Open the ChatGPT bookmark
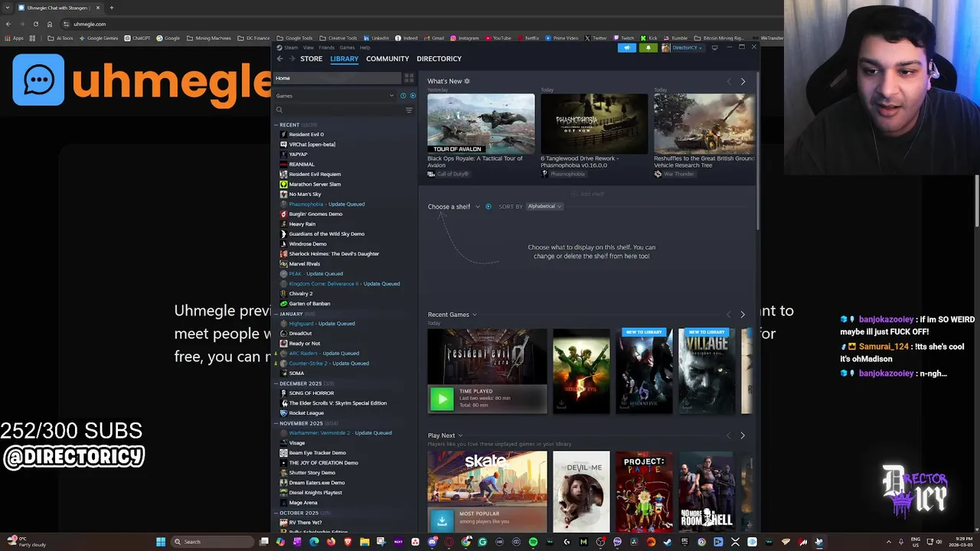This screenshot has height=551, width=980. [137, 38]
